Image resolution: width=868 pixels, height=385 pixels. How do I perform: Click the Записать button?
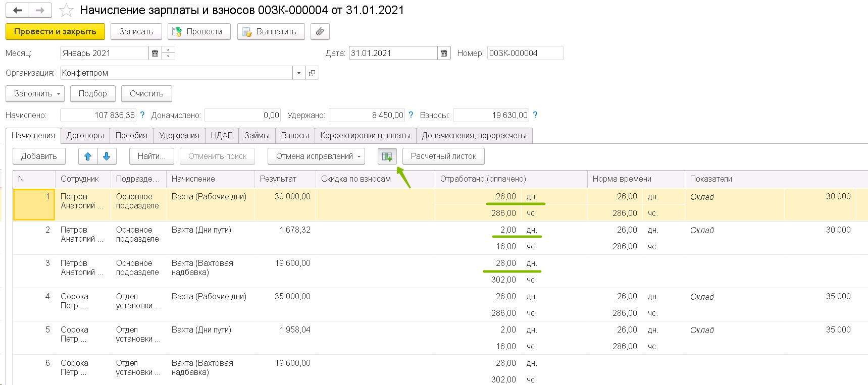(x=136, y=31)
